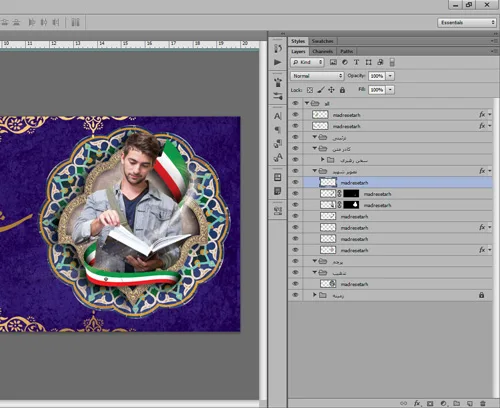
Task: Filter layers by pixel layers icon
Action: (333, 62)
